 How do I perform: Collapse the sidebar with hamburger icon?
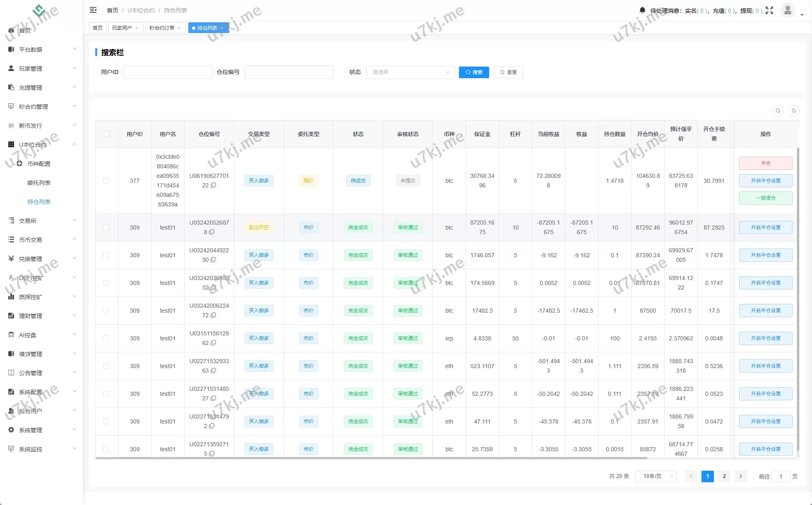[x=93, y=10]
